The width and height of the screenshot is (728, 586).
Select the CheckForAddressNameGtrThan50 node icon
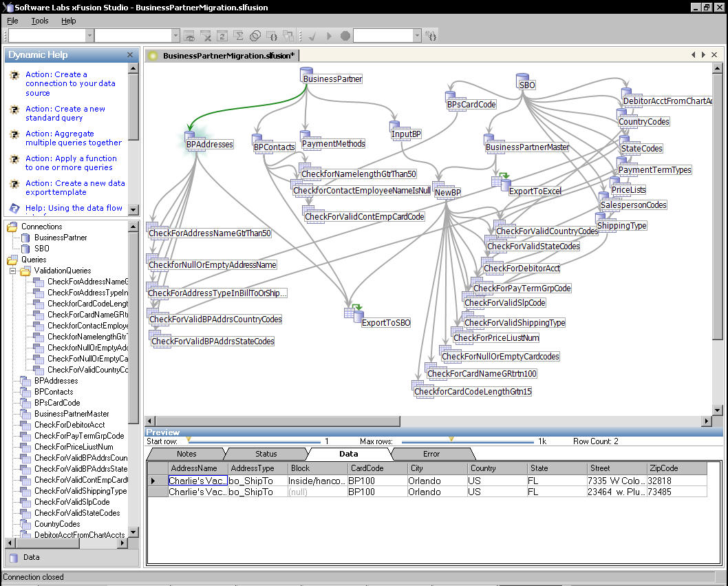click(152, 226)
